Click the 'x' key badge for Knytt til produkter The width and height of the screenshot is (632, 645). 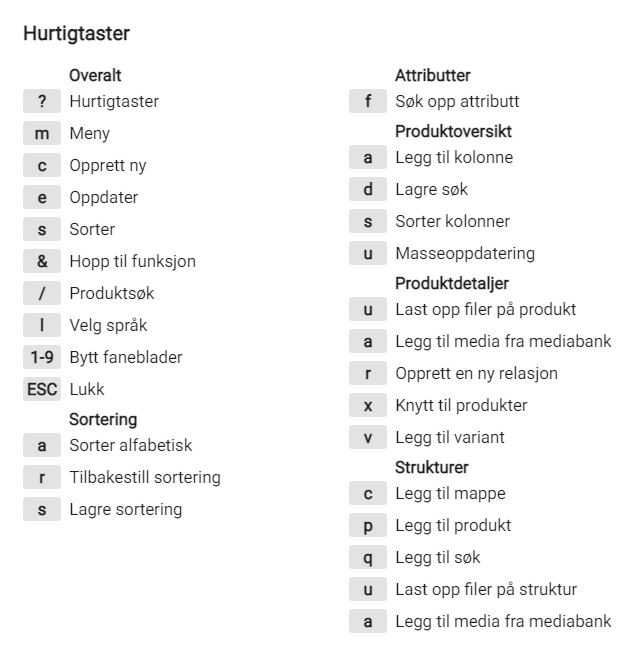pyautogui.click(x=368, y=406)
